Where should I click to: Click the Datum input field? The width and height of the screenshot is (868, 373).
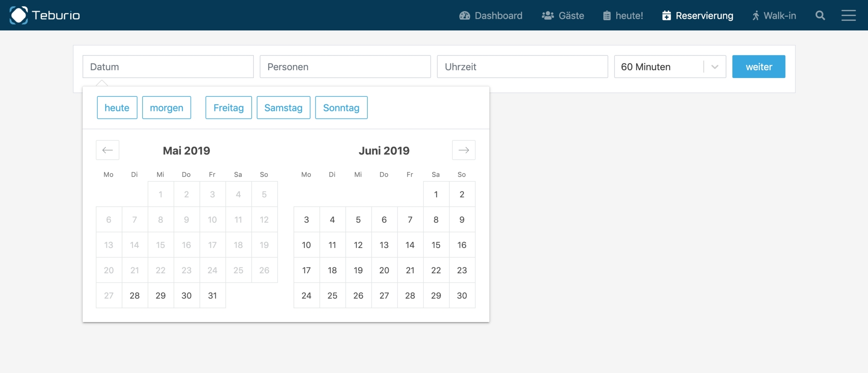coord(168,67)
